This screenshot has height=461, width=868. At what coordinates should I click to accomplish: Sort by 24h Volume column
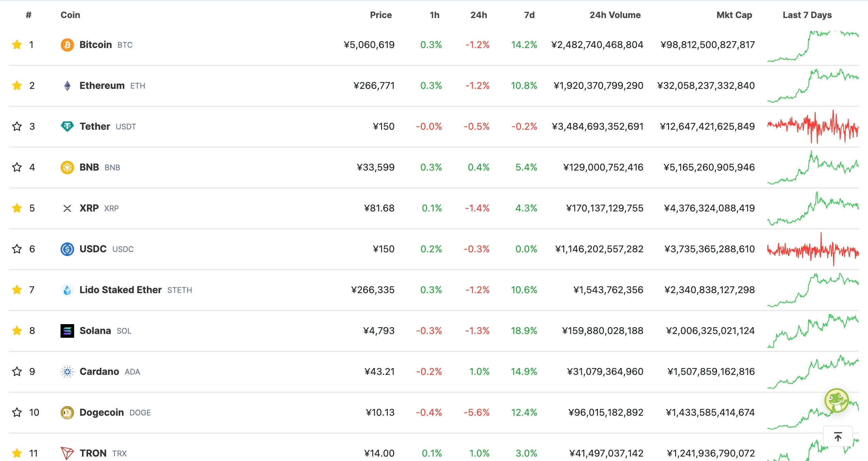point(615,15)
